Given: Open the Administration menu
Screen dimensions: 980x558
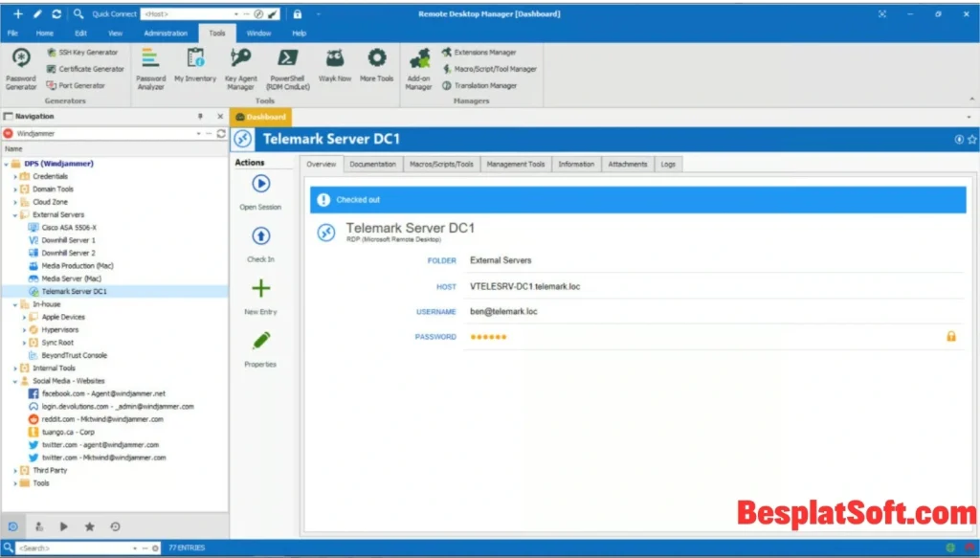Looking at the screenshot, I should pos(166,32).
